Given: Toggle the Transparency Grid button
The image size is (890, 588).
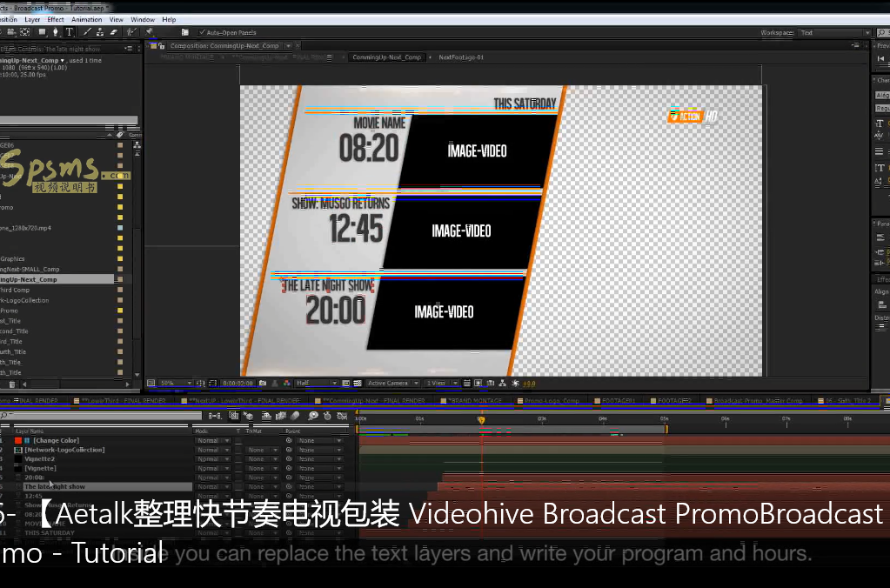Looking at the screenshot, I should coord(357,383).
